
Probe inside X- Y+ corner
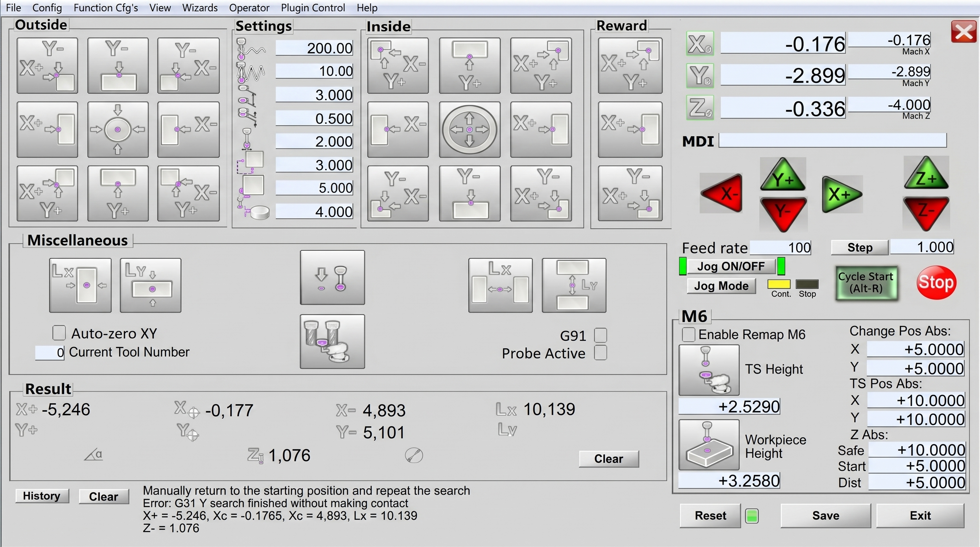398,66
